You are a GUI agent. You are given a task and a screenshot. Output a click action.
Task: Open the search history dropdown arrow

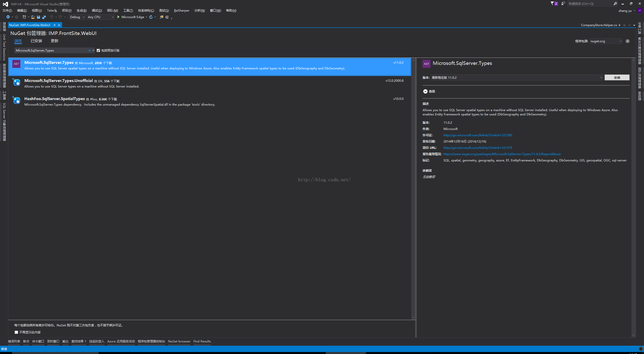93,51
